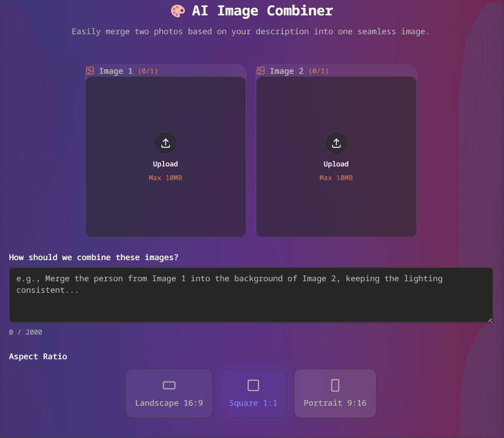Screen dimensions: 504x438
Task: Open the Image 1 upload area
Action: pos(165,156)
